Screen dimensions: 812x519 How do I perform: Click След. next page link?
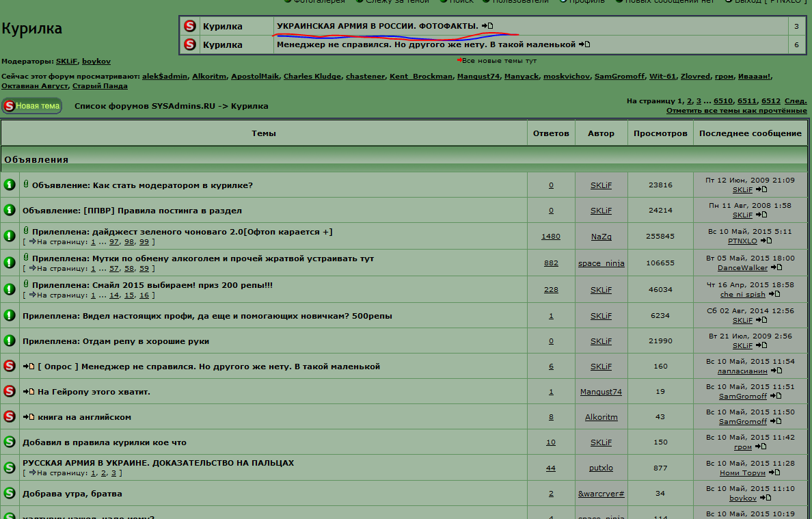click(796, 101)
